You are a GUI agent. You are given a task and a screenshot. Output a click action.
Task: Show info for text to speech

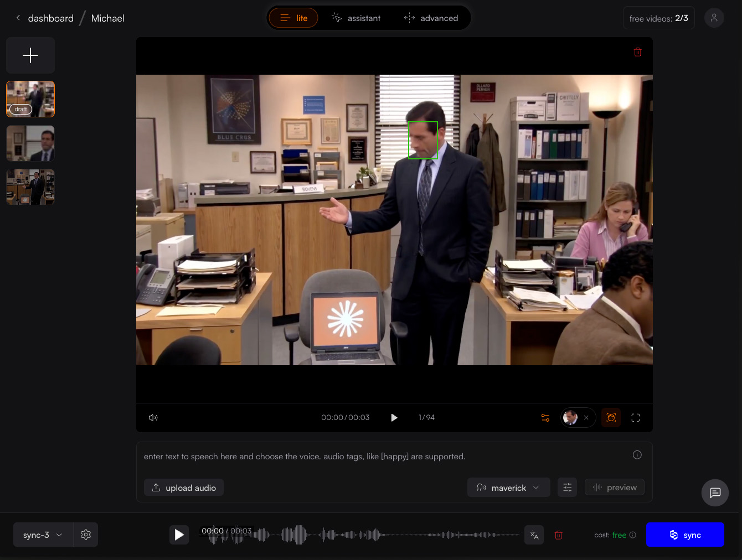point(637,455)
